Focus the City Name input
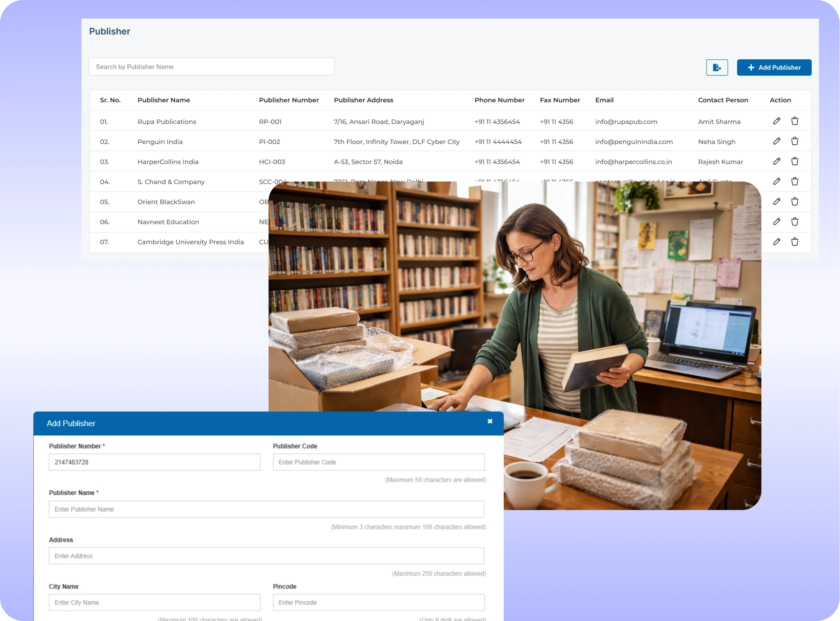The image size is (840, 621). tap(154, 602)
